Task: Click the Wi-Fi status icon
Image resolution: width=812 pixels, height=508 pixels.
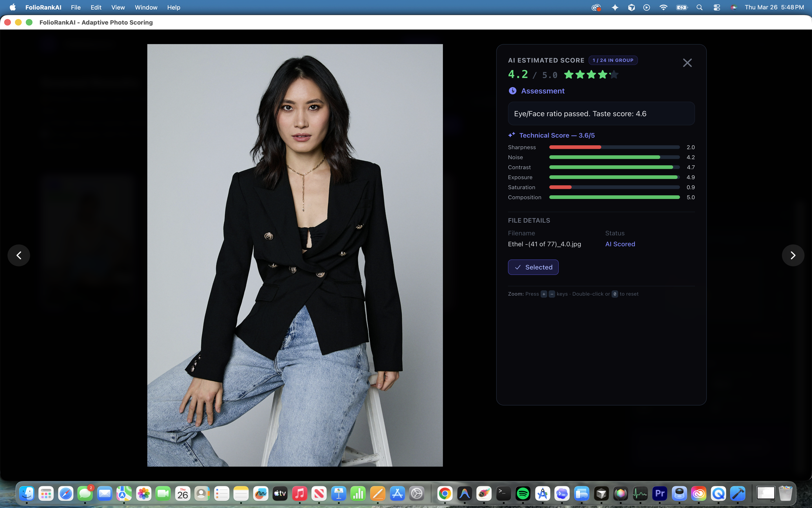Action: pos(663,7)
